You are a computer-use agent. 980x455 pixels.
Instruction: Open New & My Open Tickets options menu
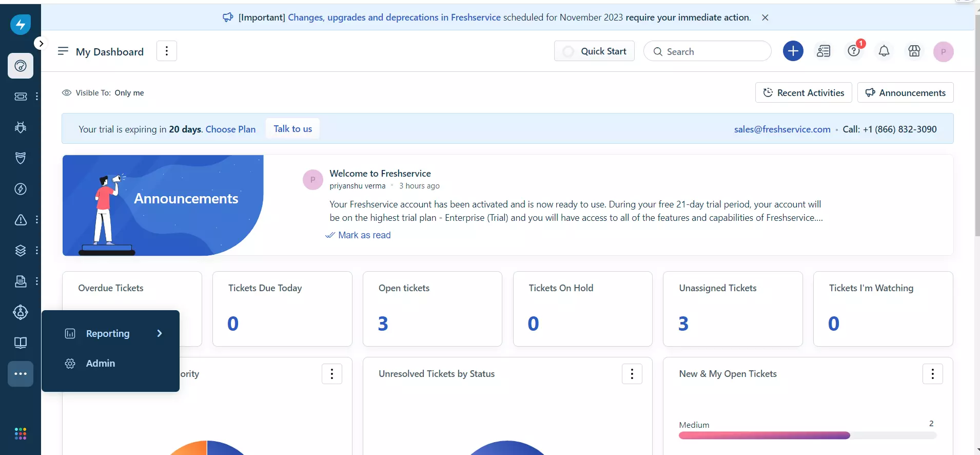(933, 374)
